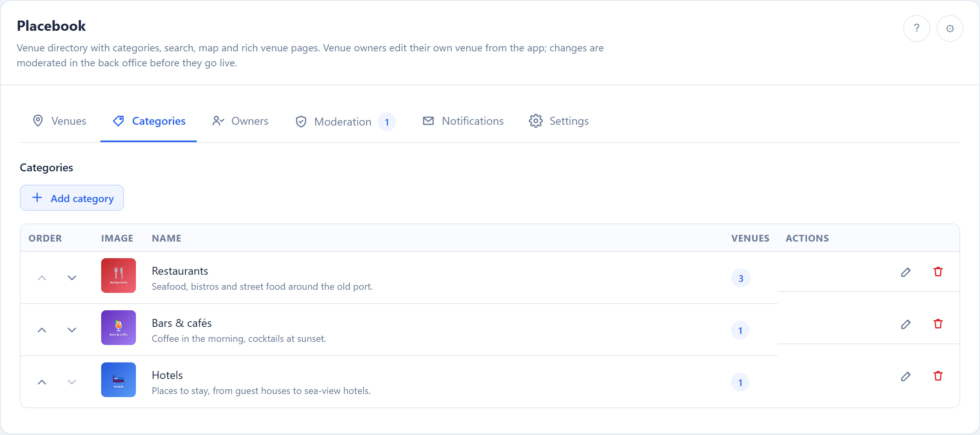The image size is (980, 435).
Task: Open the Restaurants red thumbnail image
Action: click(x=119, y=276)
